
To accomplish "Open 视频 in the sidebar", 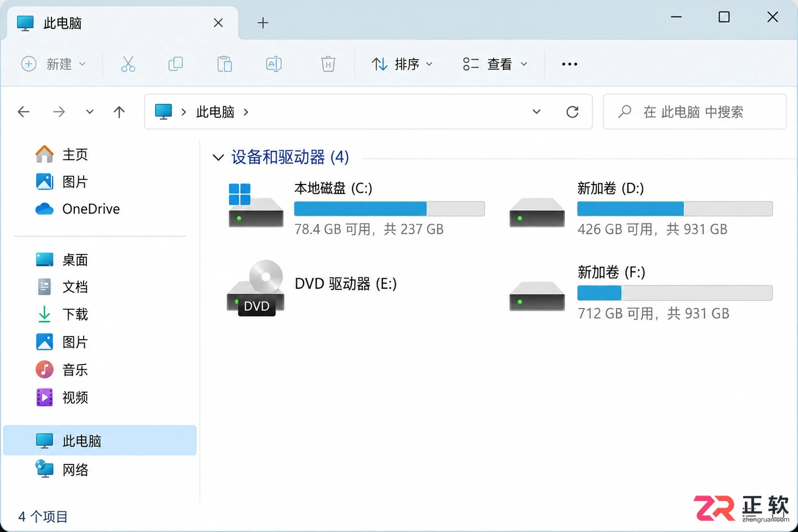I will click(62, 397).
